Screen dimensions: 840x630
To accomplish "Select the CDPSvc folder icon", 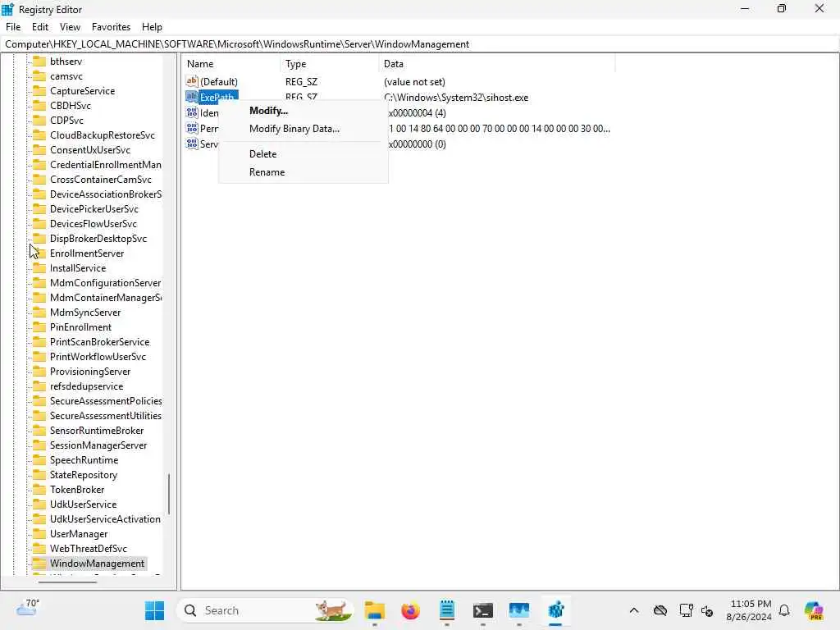I will (39, 120).
